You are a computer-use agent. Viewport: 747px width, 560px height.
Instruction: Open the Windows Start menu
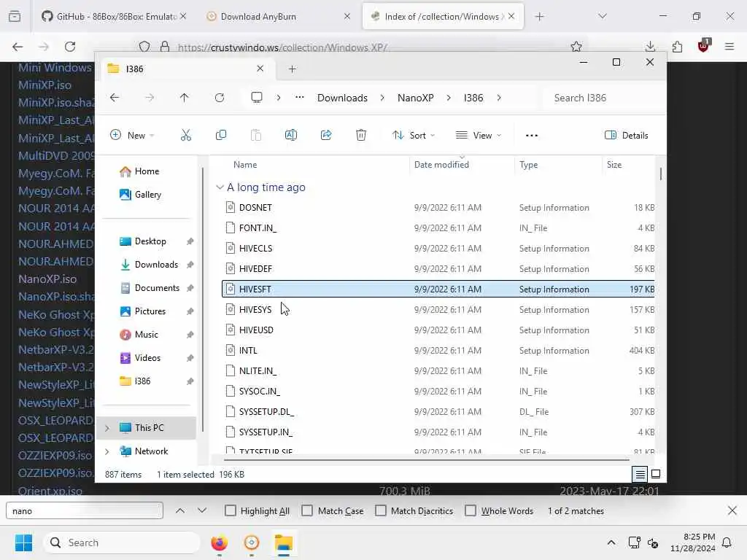coord(23,542)
